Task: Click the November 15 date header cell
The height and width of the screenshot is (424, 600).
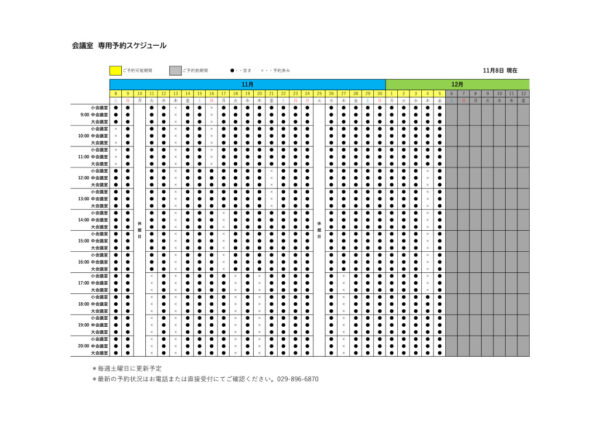Action: pos(199,93)
